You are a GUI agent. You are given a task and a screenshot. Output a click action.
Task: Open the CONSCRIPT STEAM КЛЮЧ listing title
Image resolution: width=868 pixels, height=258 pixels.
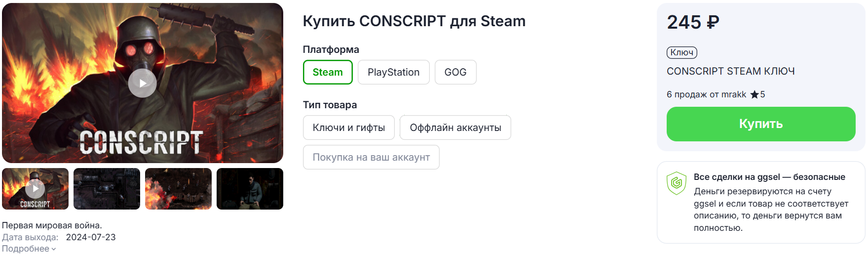tap(730, 71)
